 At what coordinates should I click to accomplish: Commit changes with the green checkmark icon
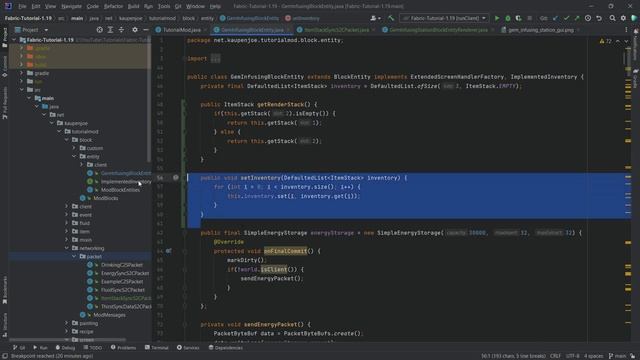tap(566, 18)
